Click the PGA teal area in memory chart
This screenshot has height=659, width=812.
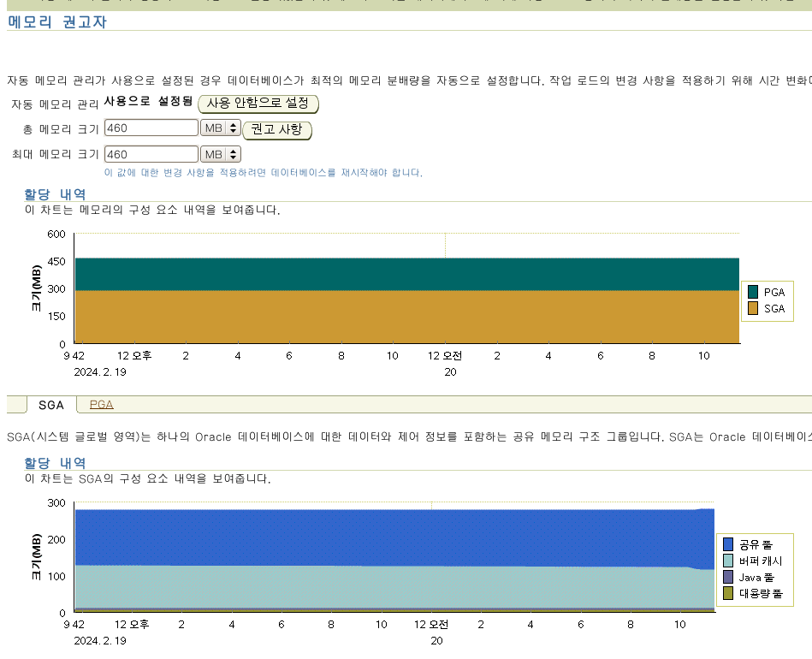[407, 274]
